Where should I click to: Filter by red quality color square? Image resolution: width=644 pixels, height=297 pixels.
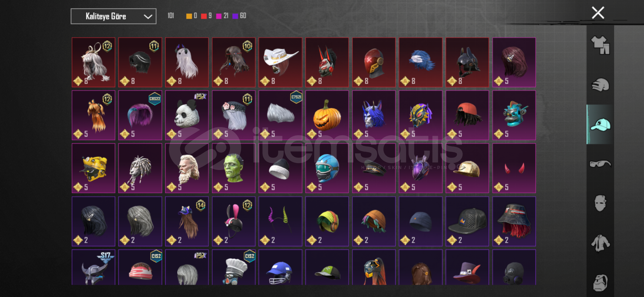pyautogui.click(x=204, y=16)
